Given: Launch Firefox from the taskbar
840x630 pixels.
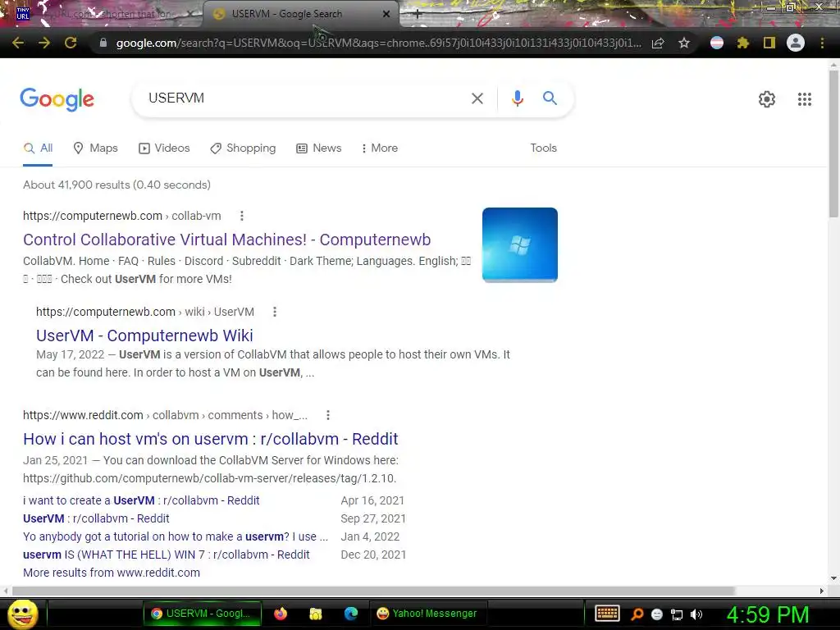Looking at the screenshot, I should coord(281,614).
